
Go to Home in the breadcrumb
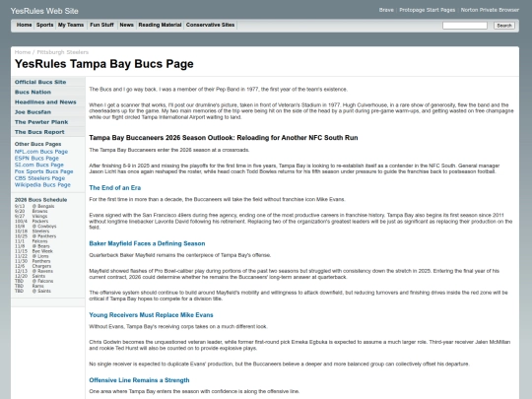click(x=23, y=52)
